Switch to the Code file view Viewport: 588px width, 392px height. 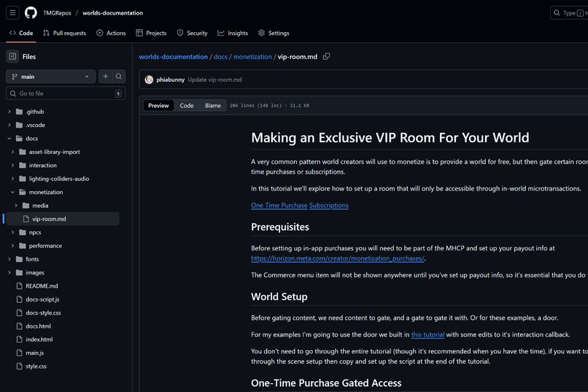coord(187,105)
